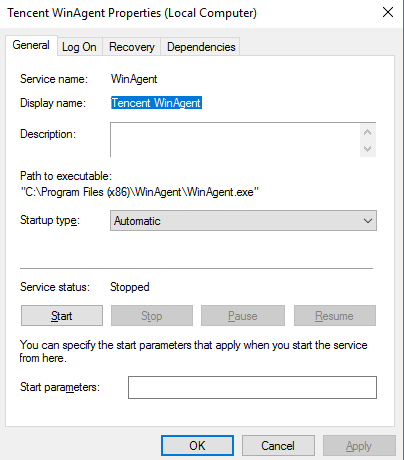Start the WinAgent service
Screen dimensions: 404x460
62,316
